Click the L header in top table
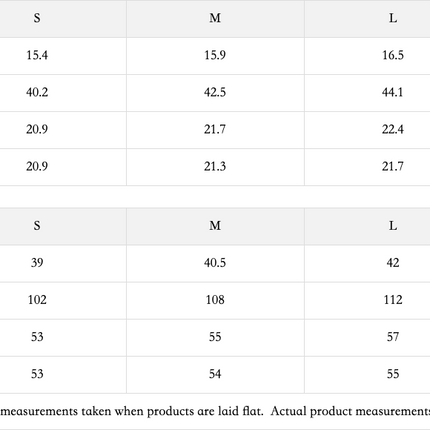Viewport: 430px width, 430px height. coord(393,18)
